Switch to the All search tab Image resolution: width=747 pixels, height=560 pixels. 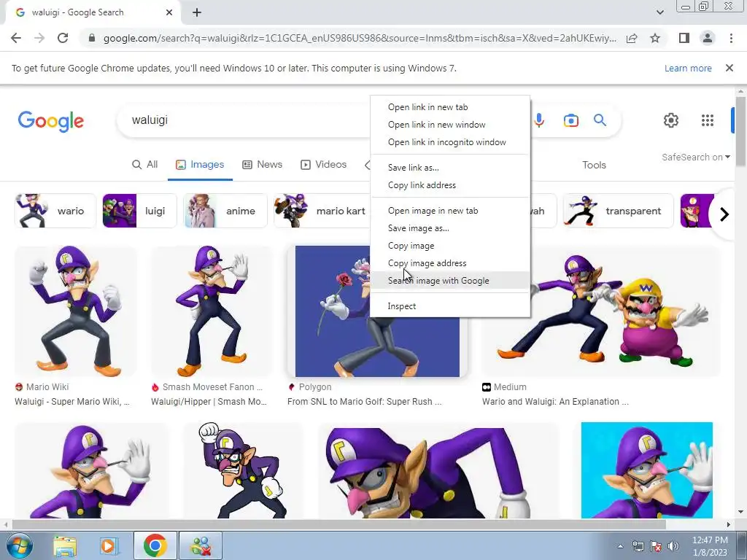click(145, 164)
